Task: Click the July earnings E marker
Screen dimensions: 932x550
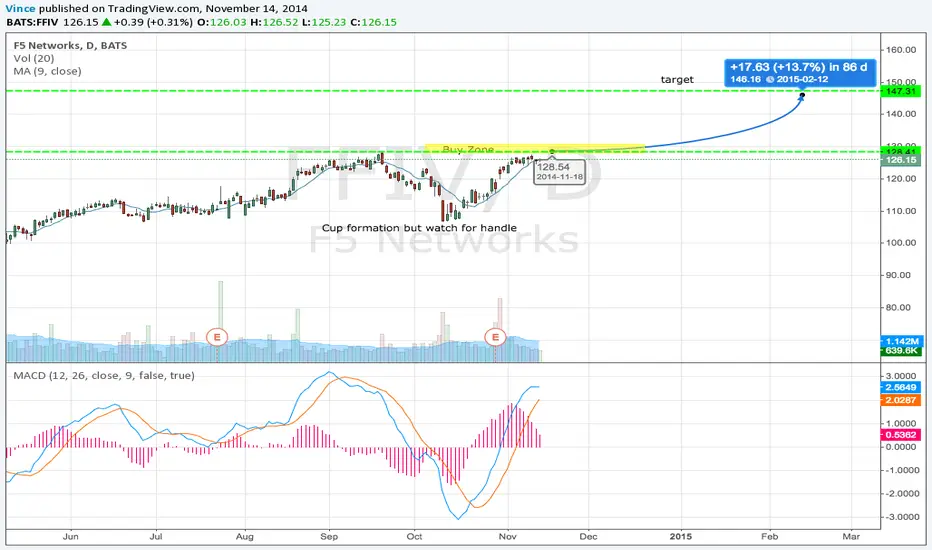Action: [217, 337]
